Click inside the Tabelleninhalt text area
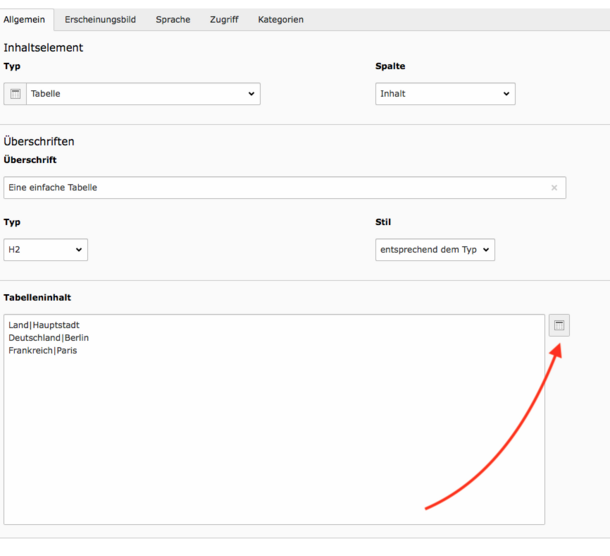Screen dimensions: 610x556 [274, 419]
